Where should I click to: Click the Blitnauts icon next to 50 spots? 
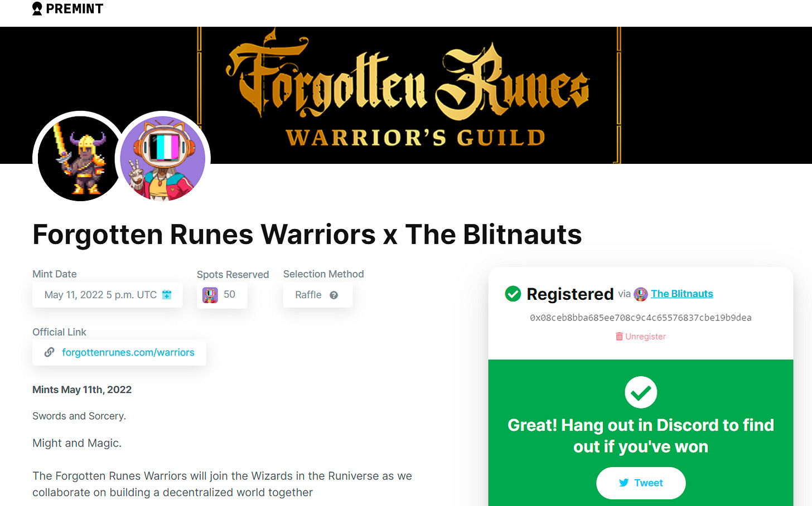tap(210, 295)
